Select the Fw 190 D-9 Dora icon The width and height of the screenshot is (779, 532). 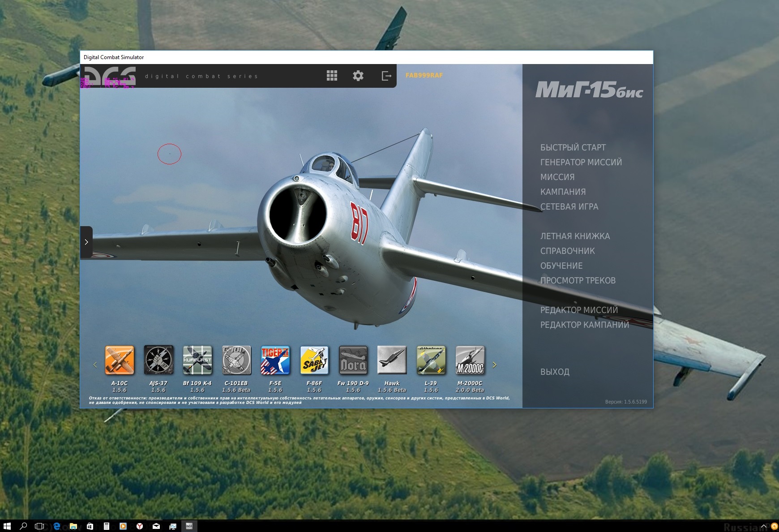click(x=353, y=360)
